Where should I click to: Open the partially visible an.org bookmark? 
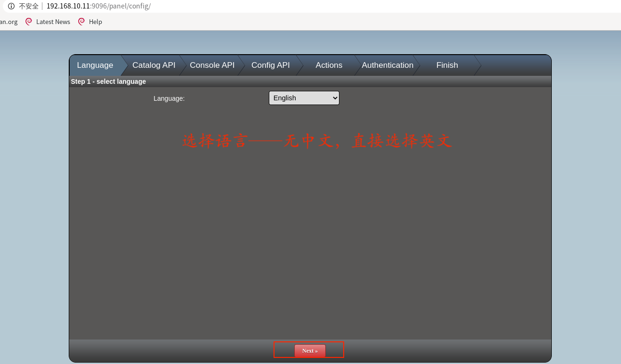8,22
